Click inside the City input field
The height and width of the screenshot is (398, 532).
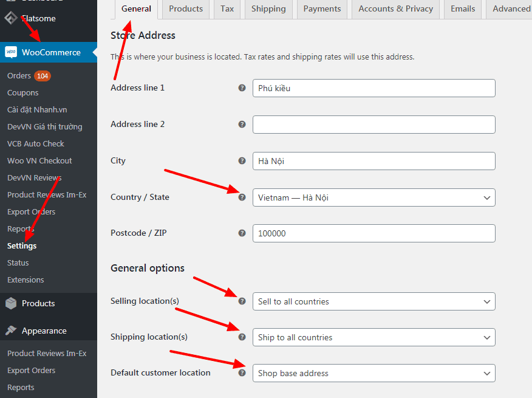coord(373,160)
